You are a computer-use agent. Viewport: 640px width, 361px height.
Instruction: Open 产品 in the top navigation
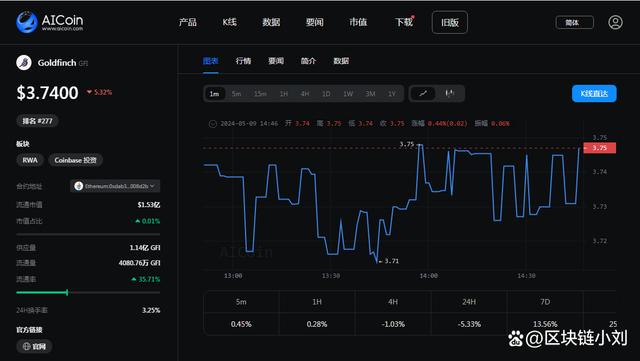(x=188, y=22)
